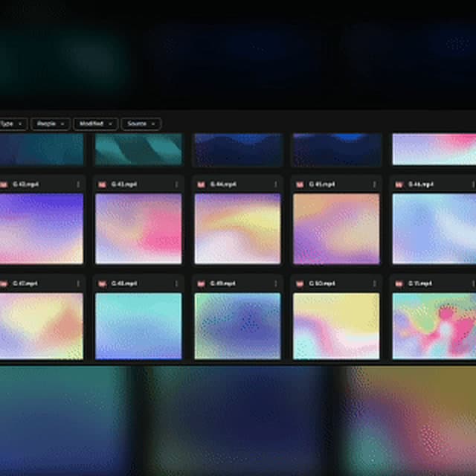476x476 pixels.
Task: Open the G 51.mp4 colorful splash thumbnail
Action: pos(434,327)
